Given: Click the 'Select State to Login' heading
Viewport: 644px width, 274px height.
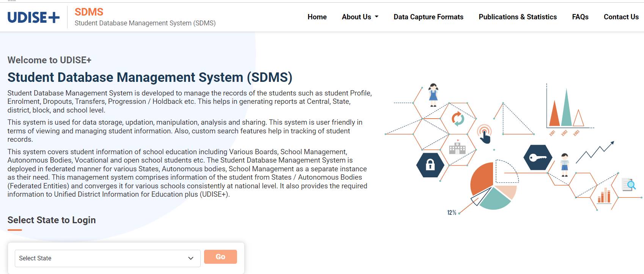Looking at the screenshot, I should click(52, 220).
